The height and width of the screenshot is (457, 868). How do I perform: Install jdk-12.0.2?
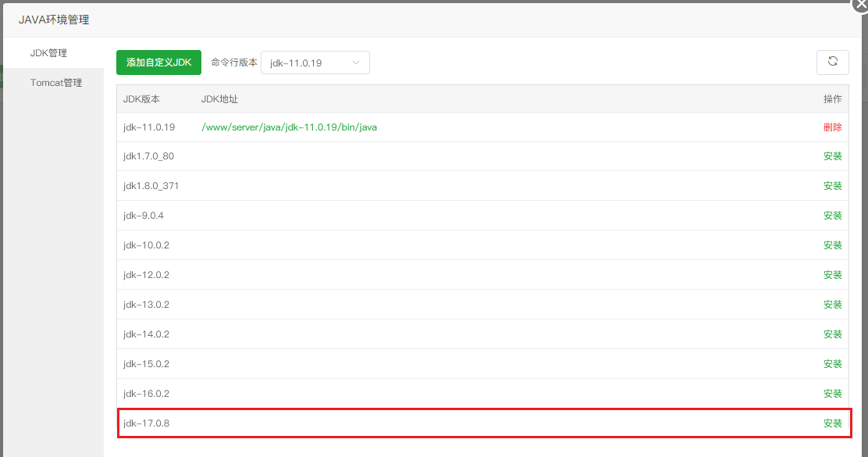pos(832,275)
